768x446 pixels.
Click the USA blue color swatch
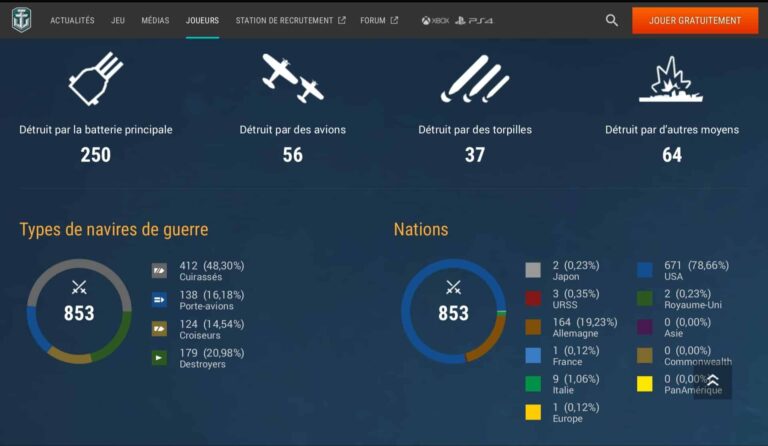coord(645,270)
